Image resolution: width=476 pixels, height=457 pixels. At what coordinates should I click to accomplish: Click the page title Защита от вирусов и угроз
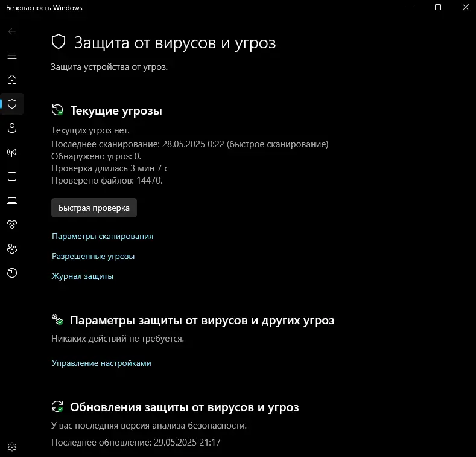[175, 43]
